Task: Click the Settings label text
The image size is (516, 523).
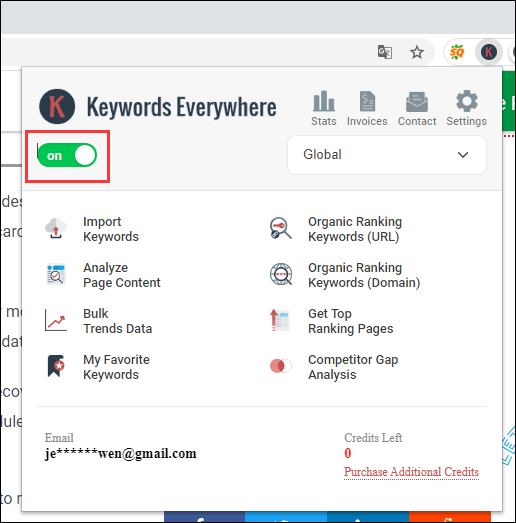Action: coord(467,121)
